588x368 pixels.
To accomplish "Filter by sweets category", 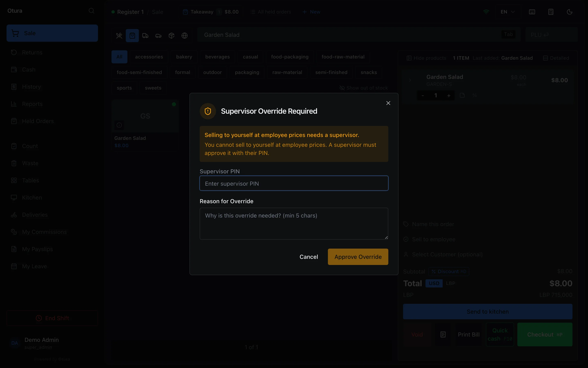I will [x=153, y=88].
